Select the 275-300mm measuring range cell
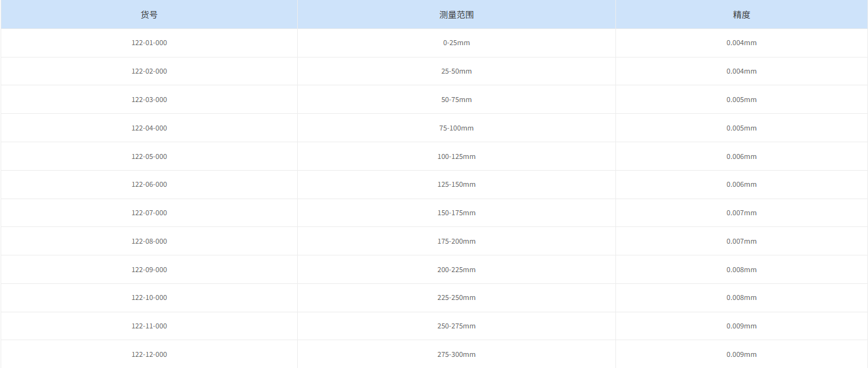This screenshot has height=368, width=868. (456, 354)
